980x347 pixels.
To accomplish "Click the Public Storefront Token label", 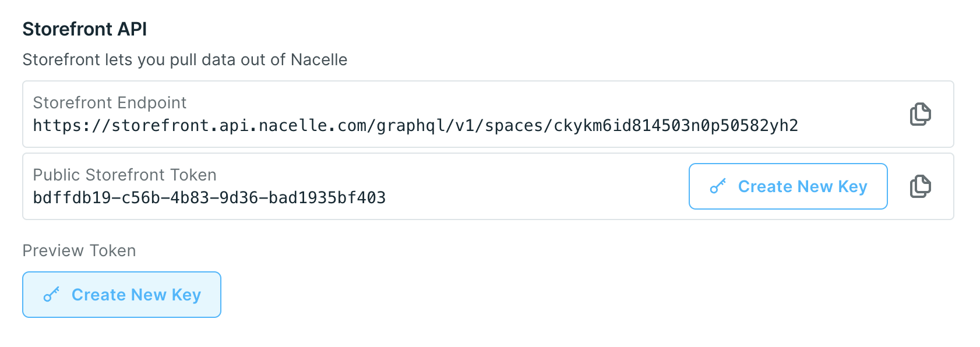I will (x=125, y=175).
